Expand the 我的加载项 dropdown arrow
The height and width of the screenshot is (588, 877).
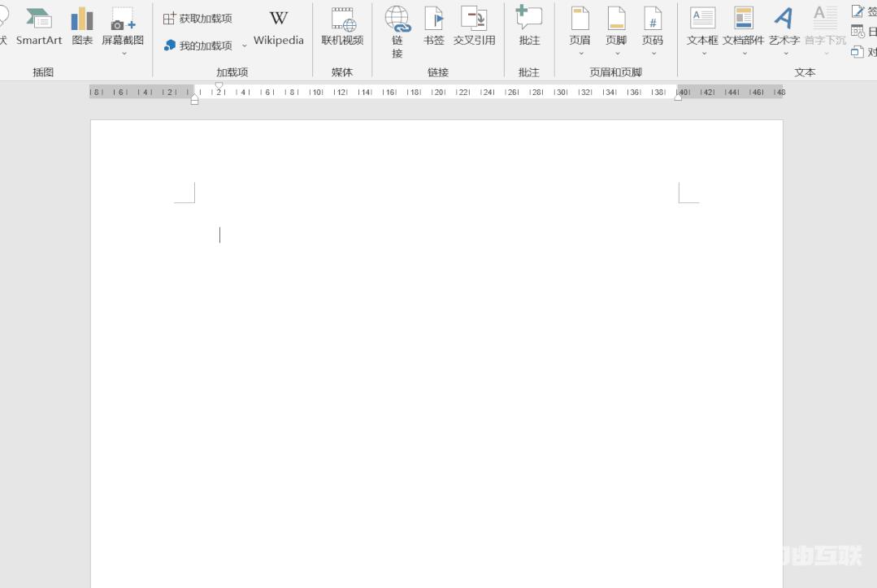[x=245, y=45]
